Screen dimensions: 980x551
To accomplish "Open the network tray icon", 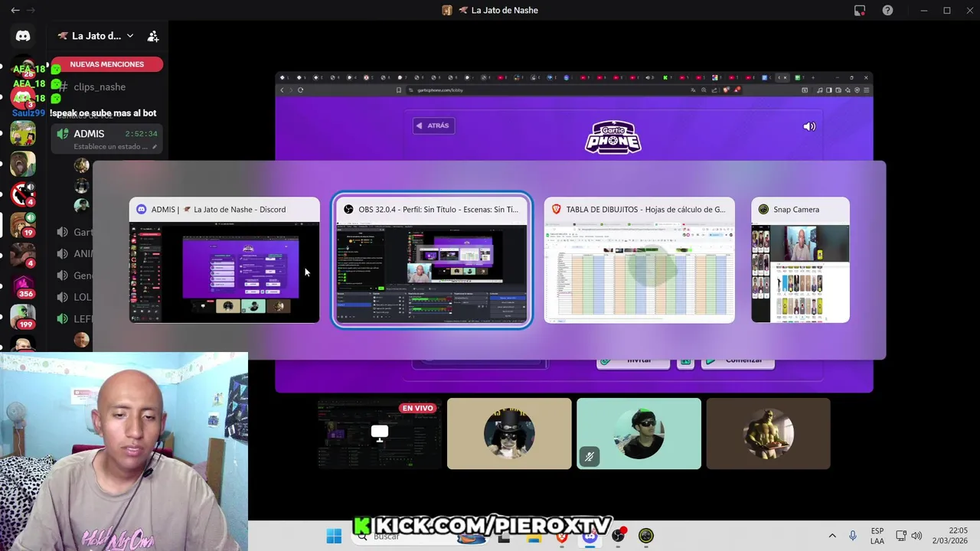I will [x=901, y=536].
